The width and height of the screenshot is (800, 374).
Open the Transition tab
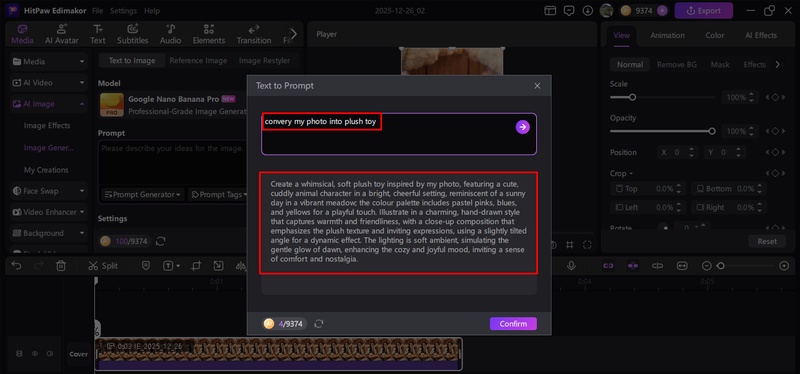tap(254, 35)
